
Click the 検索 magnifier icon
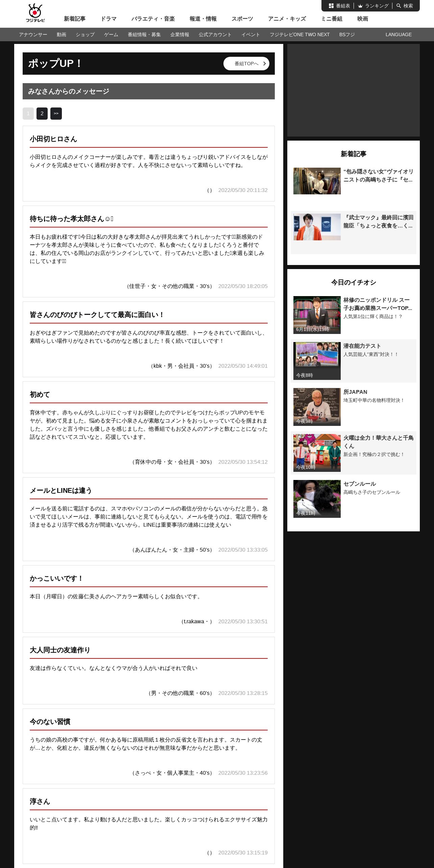click(x=399, y=6)
